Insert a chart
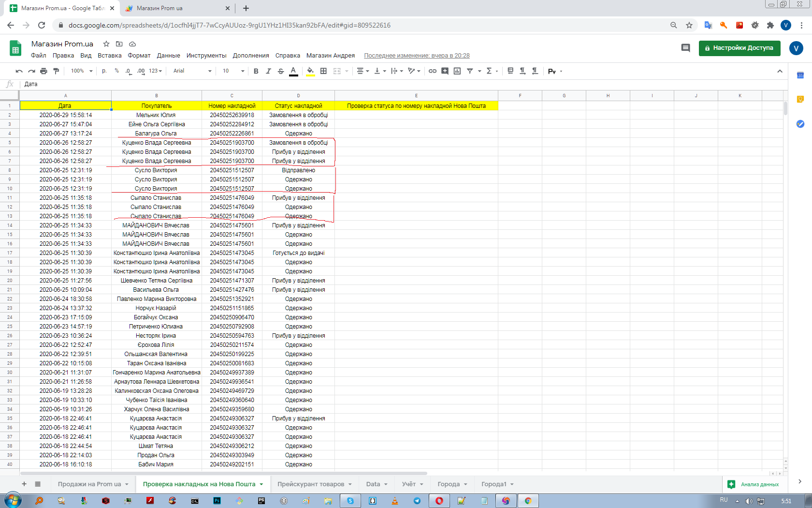Viewport: 812px width, 508px height. click(x=457, y=71)
